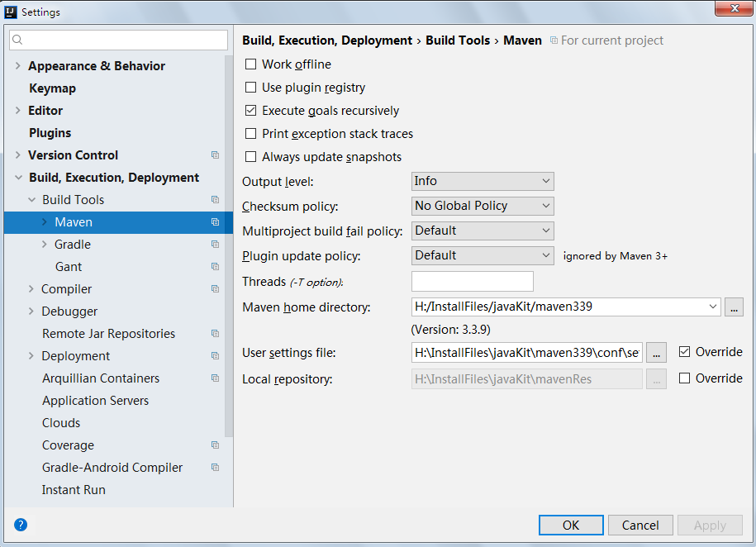Viewport: 756px width, 547px height.
Task: Click the project-scope icon next to Compiler
Action: point(215,289)
